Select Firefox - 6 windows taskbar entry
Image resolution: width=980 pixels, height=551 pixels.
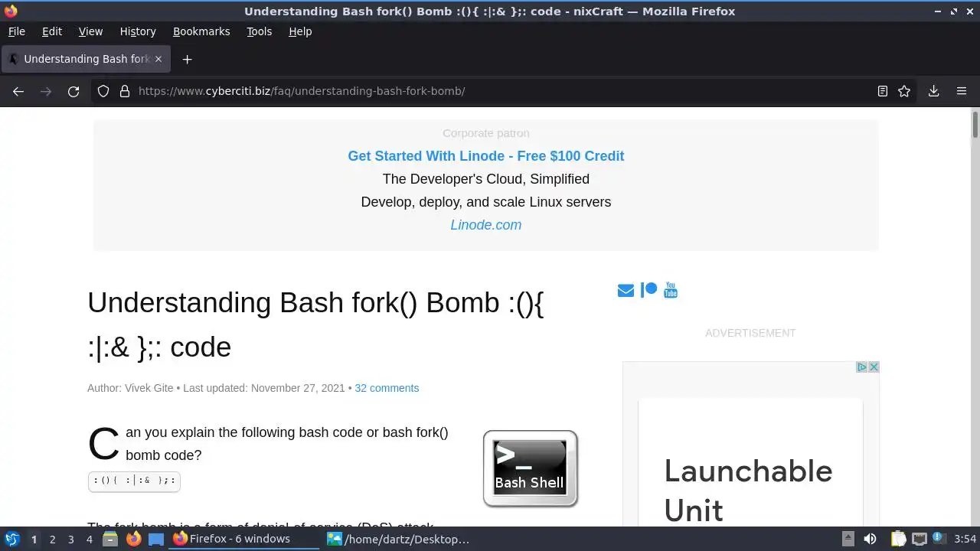click(244, 539)
